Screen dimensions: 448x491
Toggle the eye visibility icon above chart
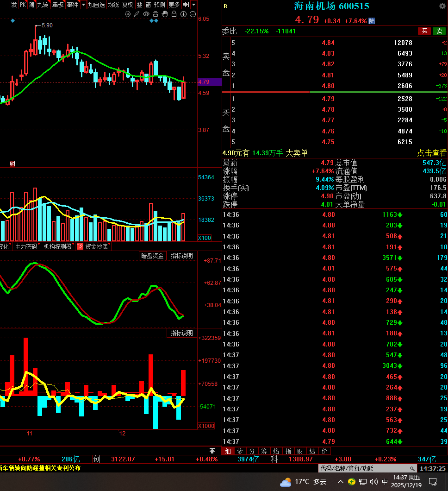coord(146,14)
